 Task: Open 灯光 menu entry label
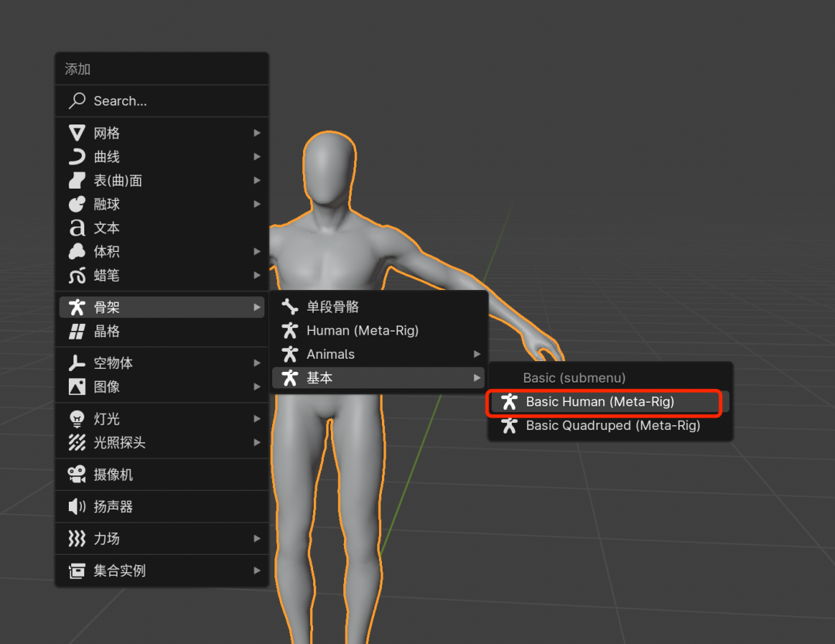click(107, 419)
